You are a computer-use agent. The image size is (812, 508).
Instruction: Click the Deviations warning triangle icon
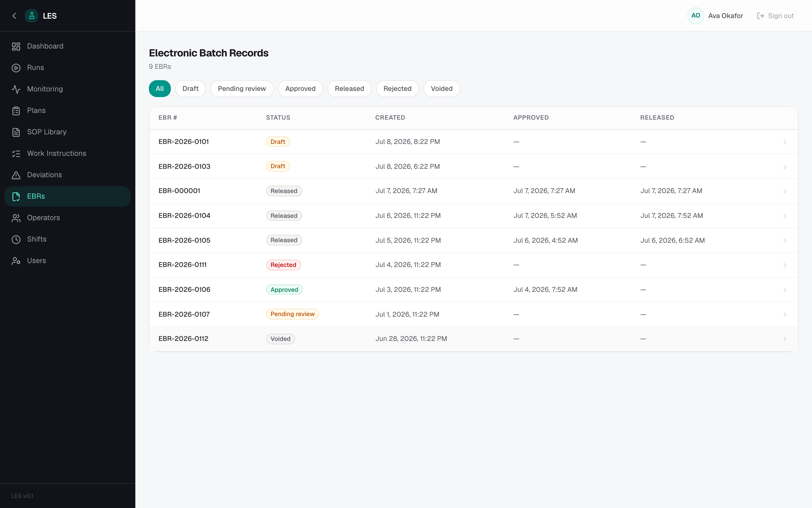click(x=16, y=175)
